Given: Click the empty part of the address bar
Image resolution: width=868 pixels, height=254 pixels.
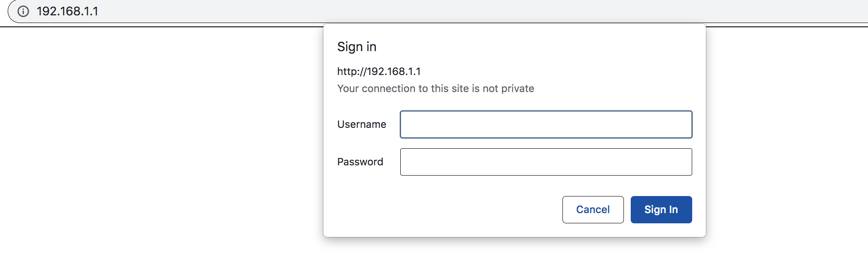Looking at the screenshot, I should coord(469,11).
